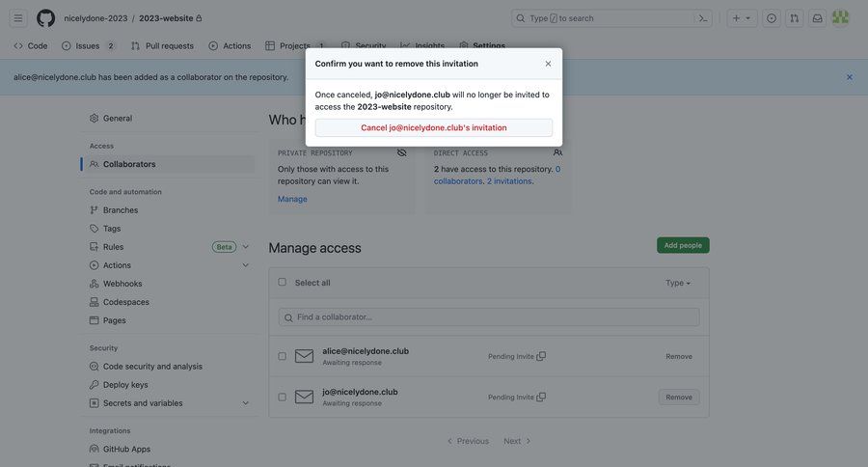Open the create new plus menu
The height and width of the screenshot is (467, 868).
(742, 18)
